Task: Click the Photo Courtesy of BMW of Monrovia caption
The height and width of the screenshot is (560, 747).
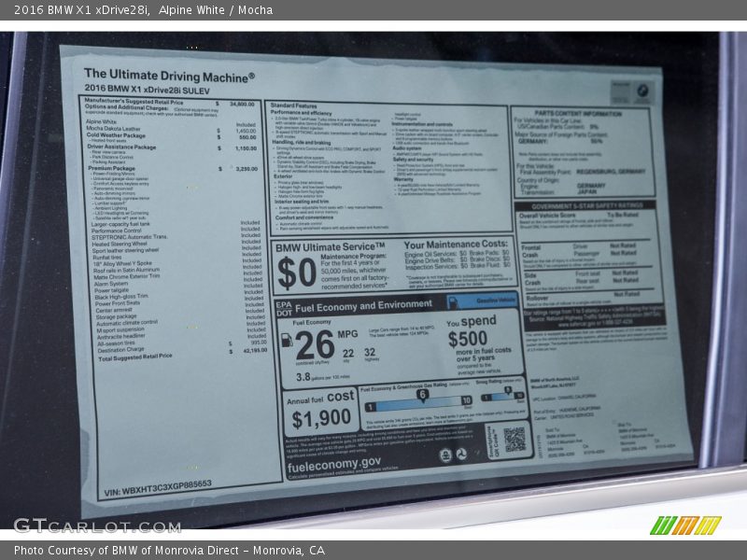Action: click(169, 551)
